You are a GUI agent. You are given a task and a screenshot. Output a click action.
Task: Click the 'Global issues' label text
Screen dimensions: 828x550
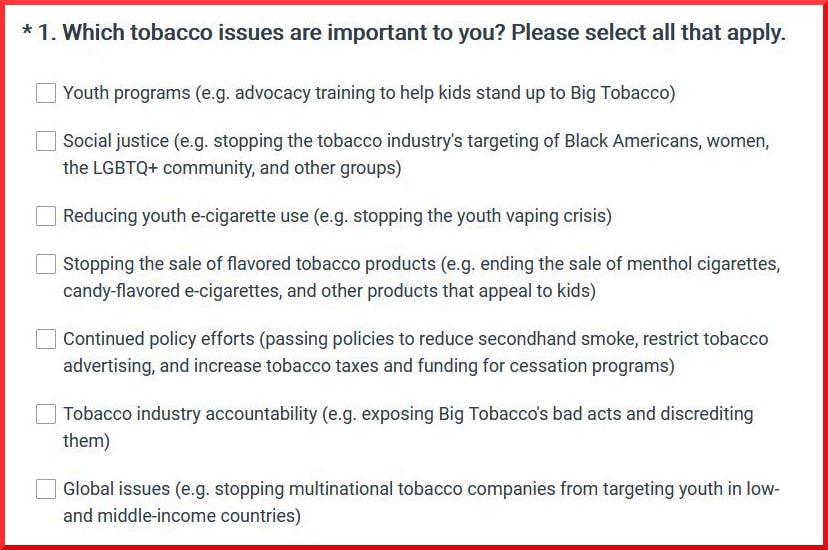pyautogui.click(x=117, y=489)
